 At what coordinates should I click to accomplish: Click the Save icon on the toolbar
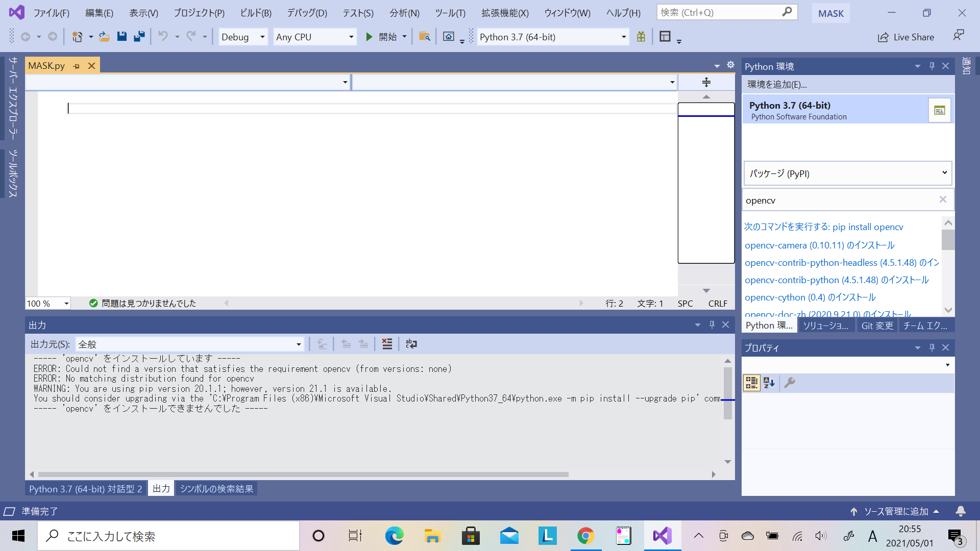(122, 36)
